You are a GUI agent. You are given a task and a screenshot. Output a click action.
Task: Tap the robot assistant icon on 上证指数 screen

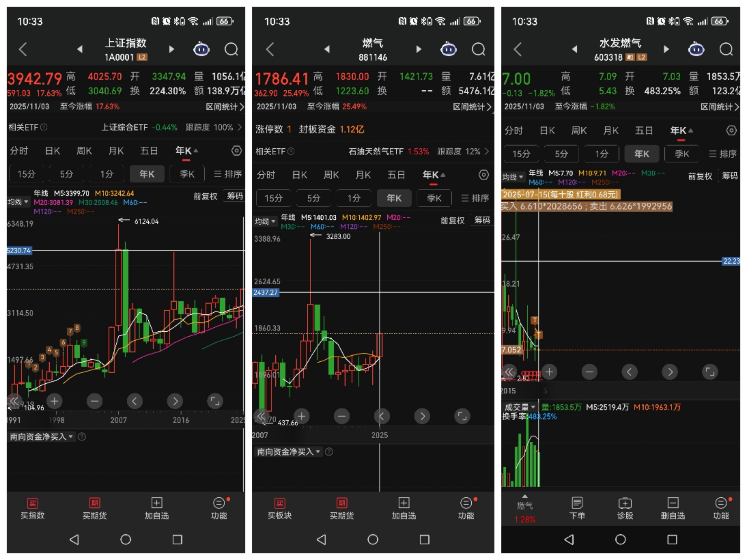click(x=201, y=49)
